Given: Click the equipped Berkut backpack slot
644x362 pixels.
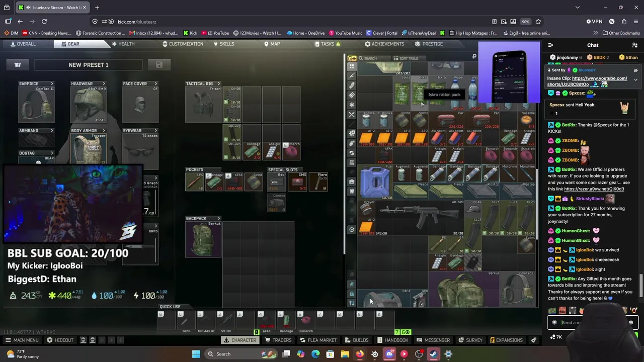Looking at the screenshot, I should [203, 239].
